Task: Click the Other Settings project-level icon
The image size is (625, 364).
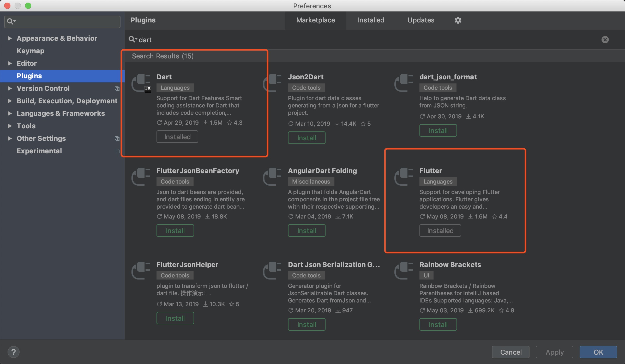Action: (117, 138)
